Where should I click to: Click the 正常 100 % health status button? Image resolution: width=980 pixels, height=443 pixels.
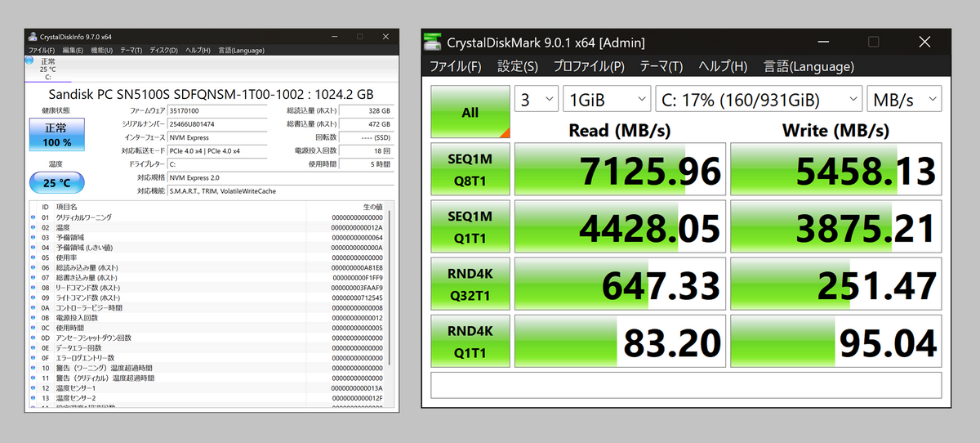tap(56, 136)
